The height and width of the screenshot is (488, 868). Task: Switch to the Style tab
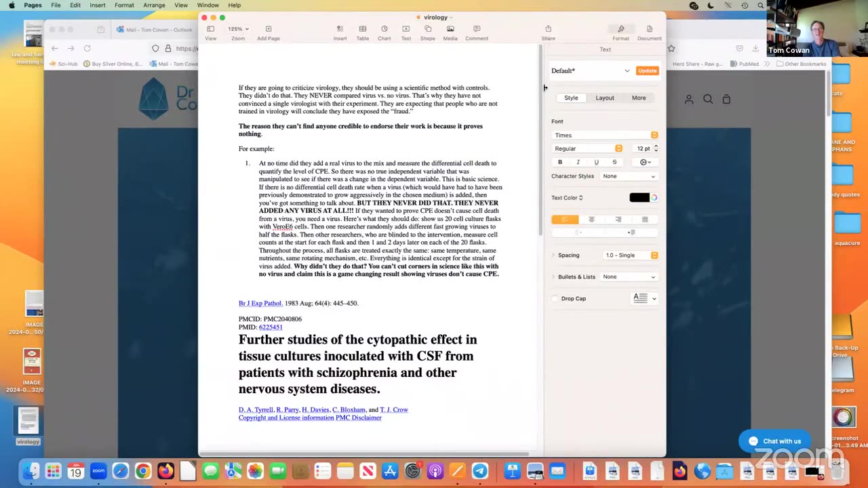tap(571, 98)
